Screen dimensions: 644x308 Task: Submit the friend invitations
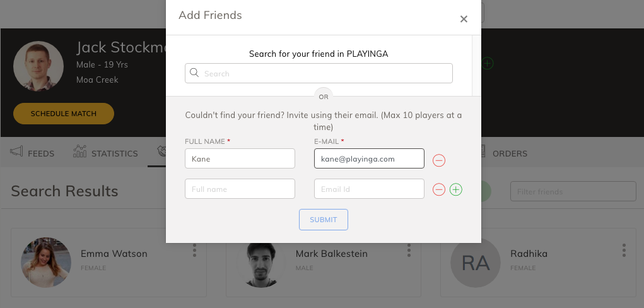(324, 220)
